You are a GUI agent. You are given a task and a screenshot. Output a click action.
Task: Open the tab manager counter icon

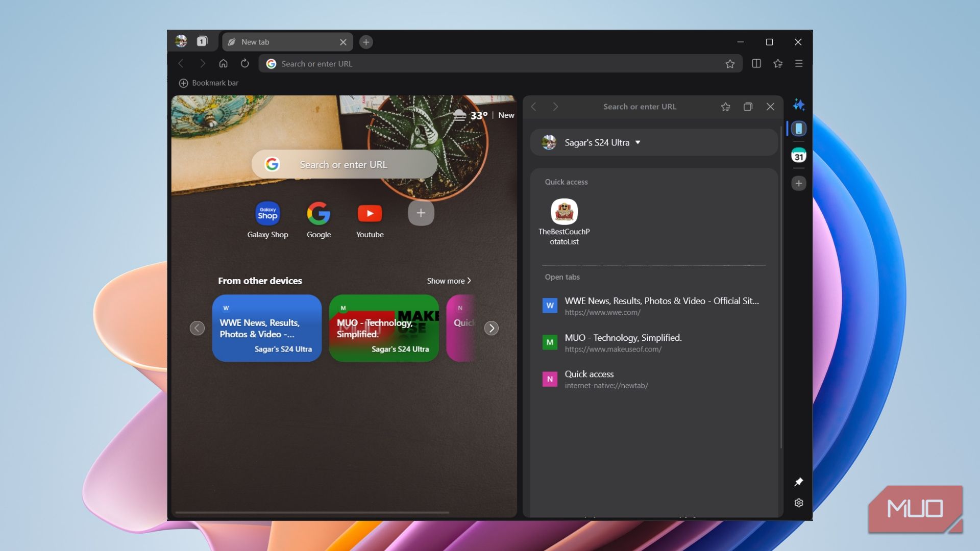(x=202, y=41)
